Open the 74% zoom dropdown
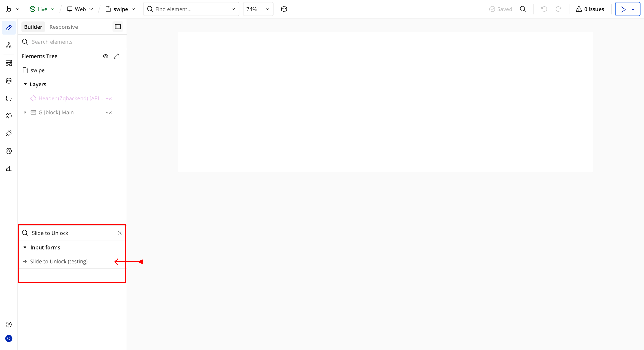644x350 pixels. pyautogui.click(x=258, y=9)
